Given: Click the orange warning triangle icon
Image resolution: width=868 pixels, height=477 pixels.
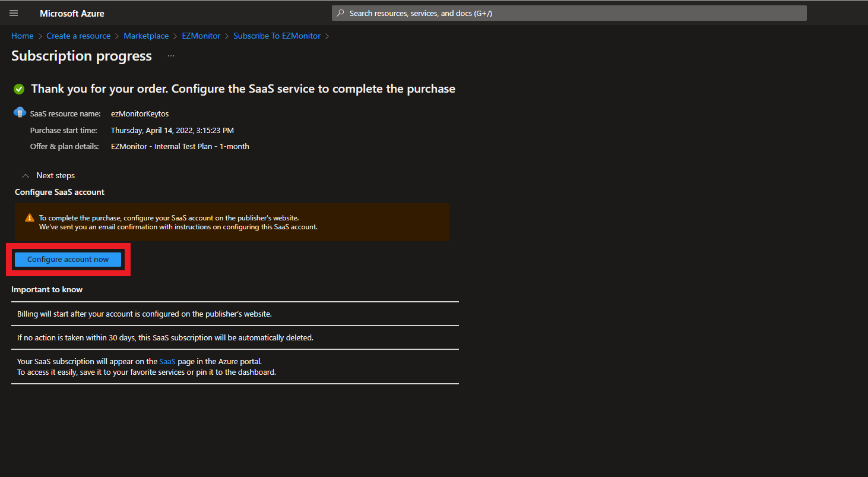Looking at the screenshot, I should click(x=30, y=218).
